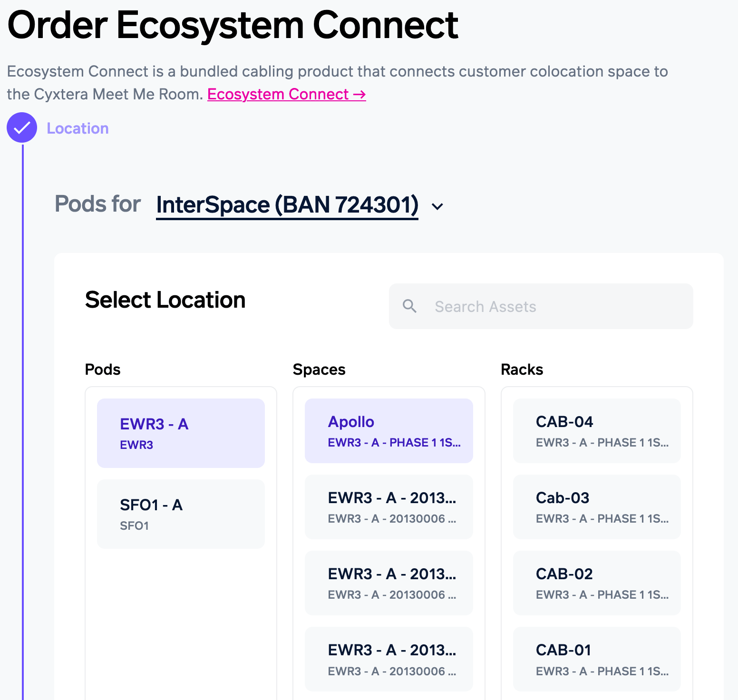This screenshot has width=738, height=700.
Task: Expand the account selector chevron
Action: [x=437, y=206]
